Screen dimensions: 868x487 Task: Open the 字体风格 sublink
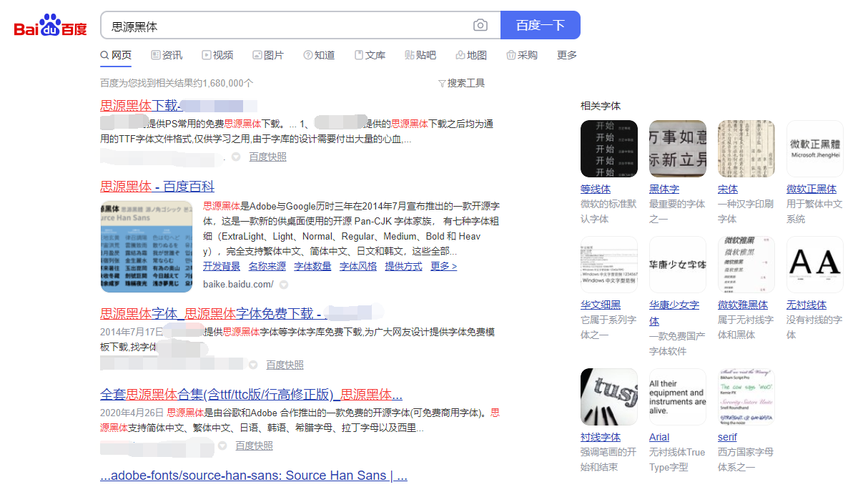pyautogui.click(x=358, y=266)
